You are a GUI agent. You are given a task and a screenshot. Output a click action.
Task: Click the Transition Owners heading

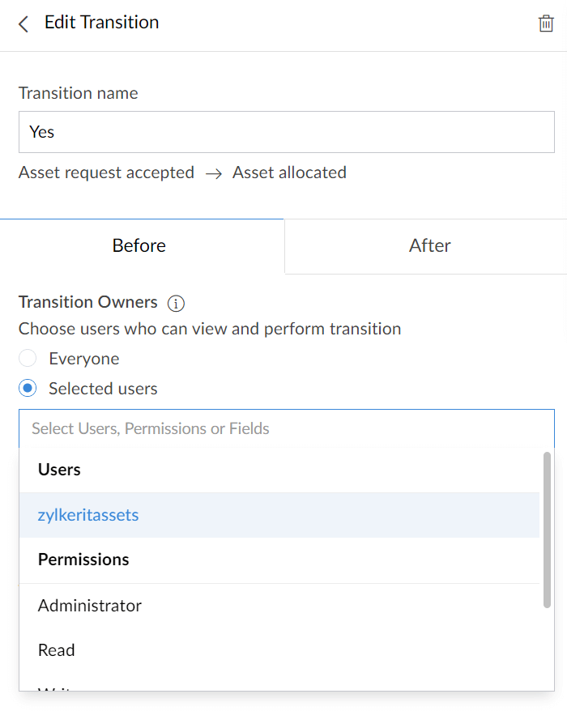88,302
